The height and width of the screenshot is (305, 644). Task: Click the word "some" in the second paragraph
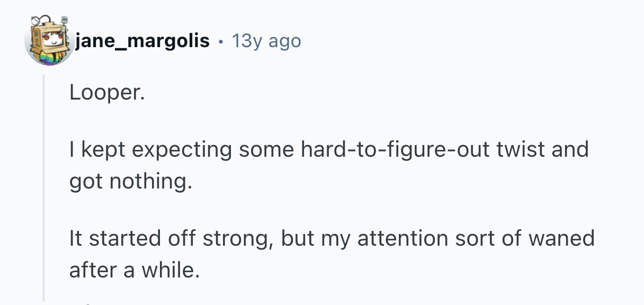(x=266, y=149)
